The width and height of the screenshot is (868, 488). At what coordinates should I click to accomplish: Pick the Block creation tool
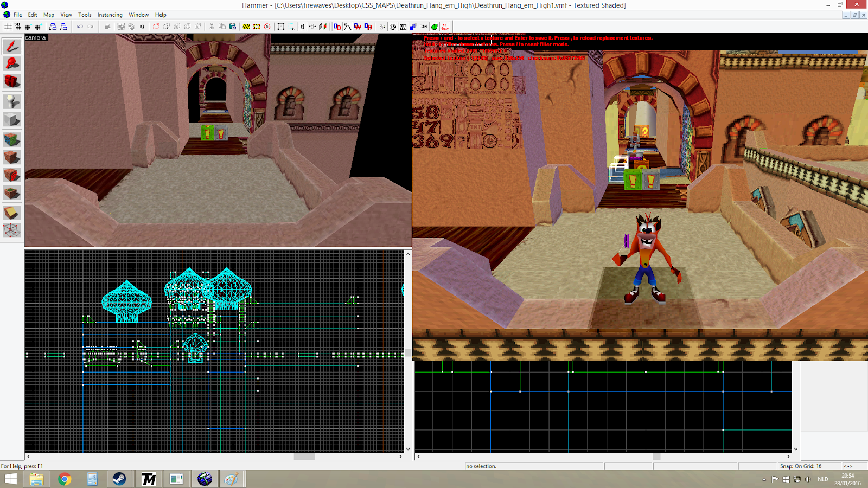coord(12,119)
